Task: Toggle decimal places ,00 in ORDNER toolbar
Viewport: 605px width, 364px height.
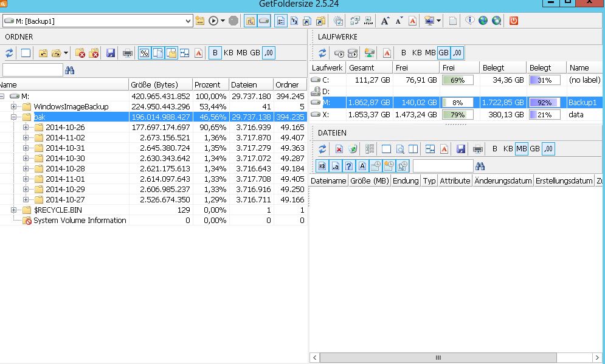Action: pyautogui.click(x=269, y=53)
